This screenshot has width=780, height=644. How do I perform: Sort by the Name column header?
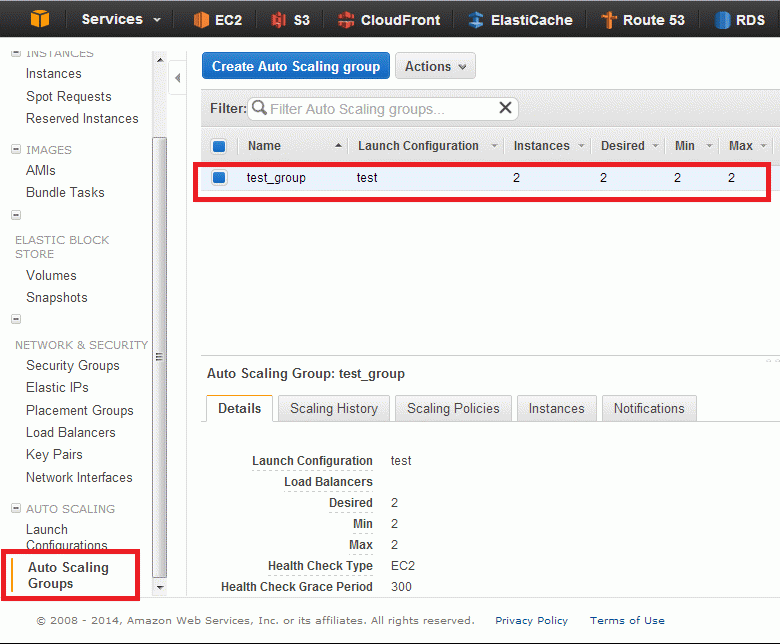(264, 146)
